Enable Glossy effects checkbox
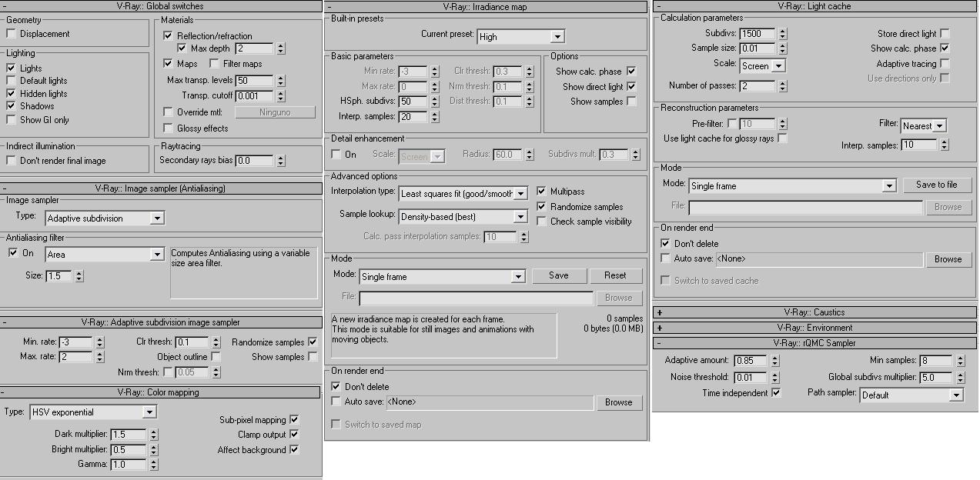Screen dimensions: 980x480 point(168,128)
